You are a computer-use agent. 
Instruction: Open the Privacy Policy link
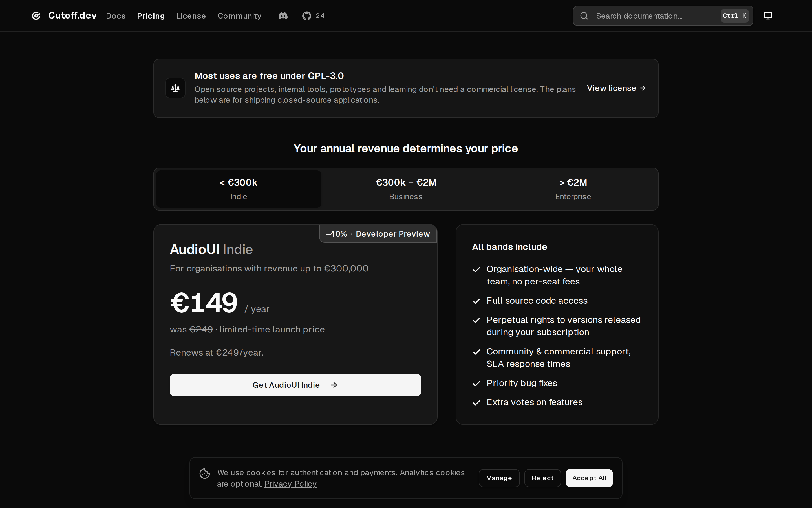tap(291, 484)
